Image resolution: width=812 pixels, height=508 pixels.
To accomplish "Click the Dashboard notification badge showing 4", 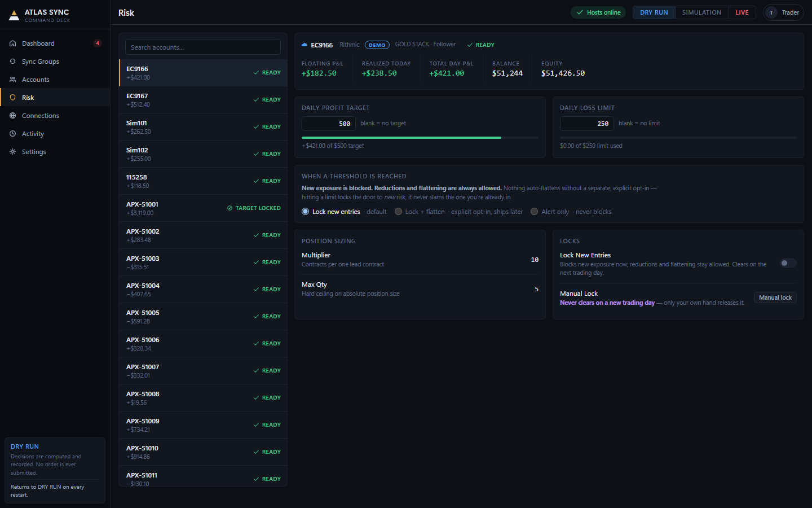I will pos(98,43).
